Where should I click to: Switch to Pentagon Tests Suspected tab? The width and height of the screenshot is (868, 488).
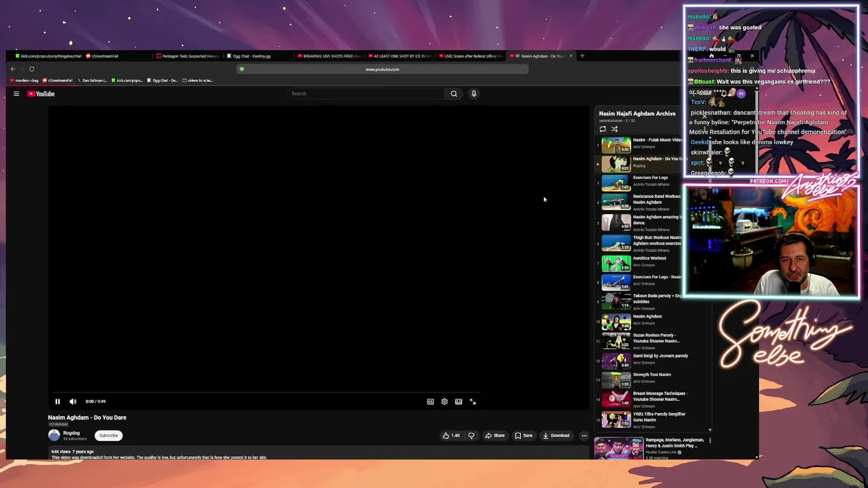[189, 56]
